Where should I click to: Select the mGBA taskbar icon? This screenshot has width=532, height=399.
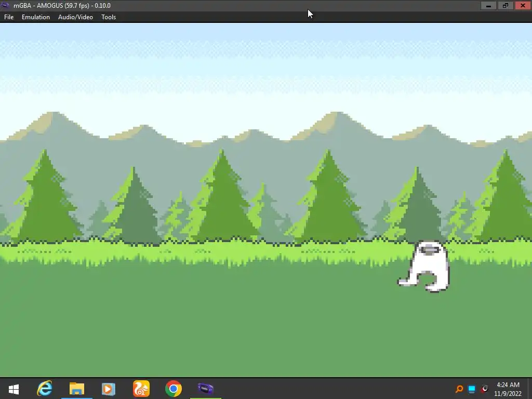206,389
